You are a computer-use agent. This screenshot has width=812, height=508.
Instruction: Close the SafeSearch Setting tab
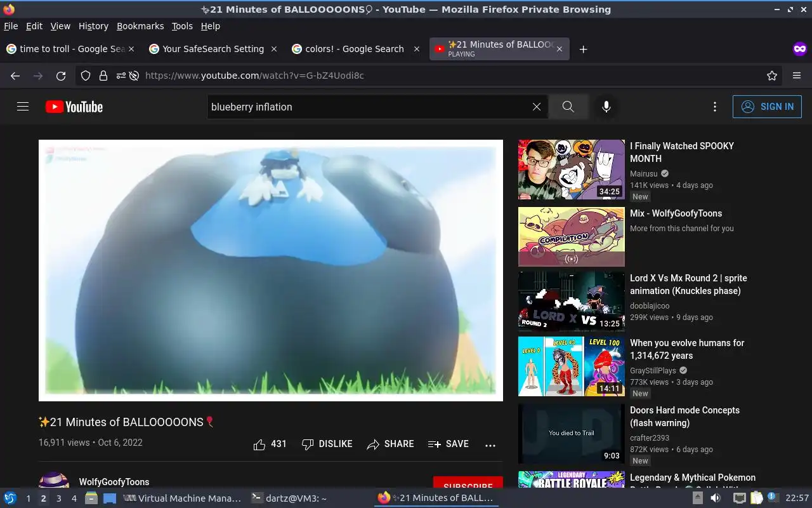click(x=274, y=49)
